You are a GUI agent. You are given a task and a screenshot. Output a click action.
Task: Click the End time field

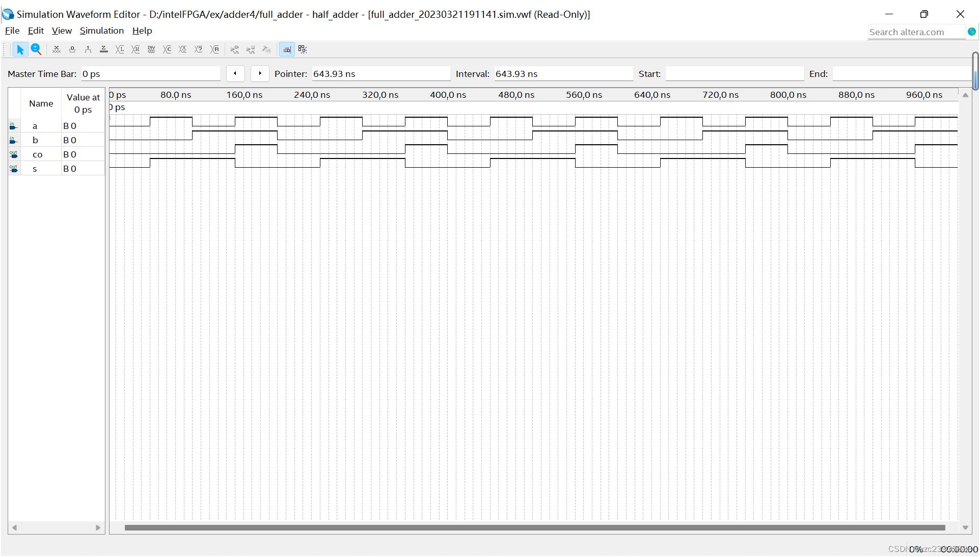click(x=902, y=74)
